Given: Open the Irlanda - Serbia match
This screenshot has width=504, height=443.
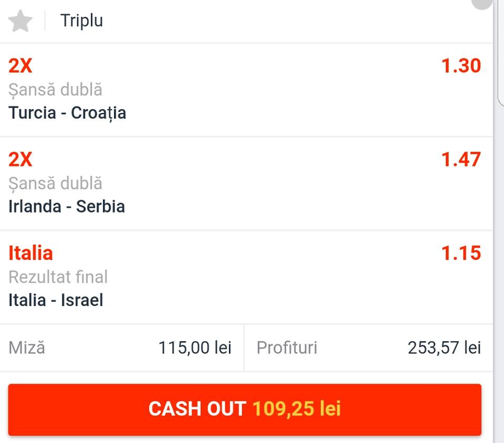Looking at the screenshot, I should [67, 206].
